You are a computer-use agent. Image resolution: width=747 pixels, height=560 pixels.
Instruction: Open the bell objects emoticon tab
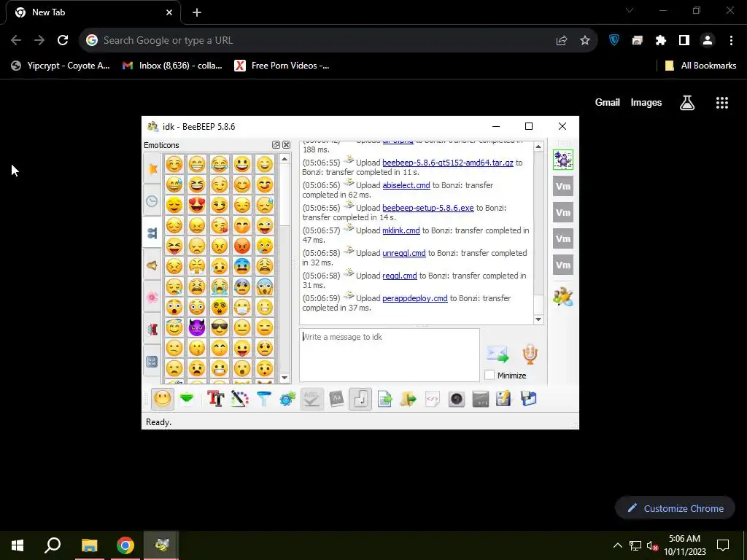coord(152,265)
